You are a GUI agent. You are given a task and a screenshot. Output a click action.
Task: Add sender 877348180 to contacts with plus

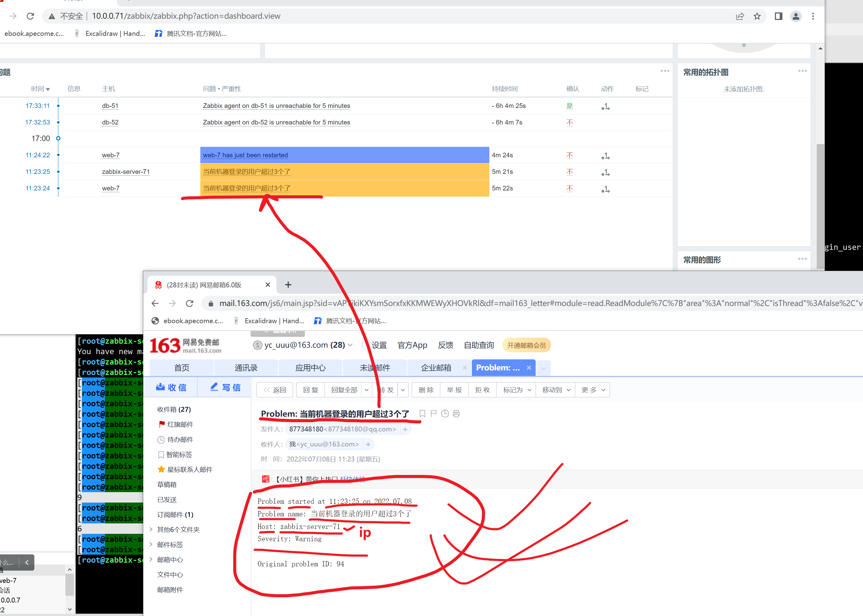405,429
